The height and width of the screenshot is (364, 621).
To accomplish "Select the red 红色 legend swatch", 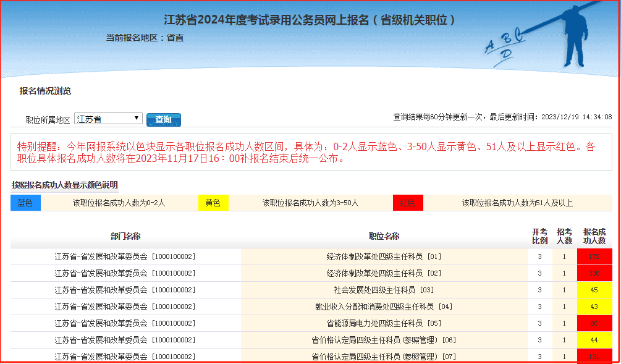I will (408, 202).
